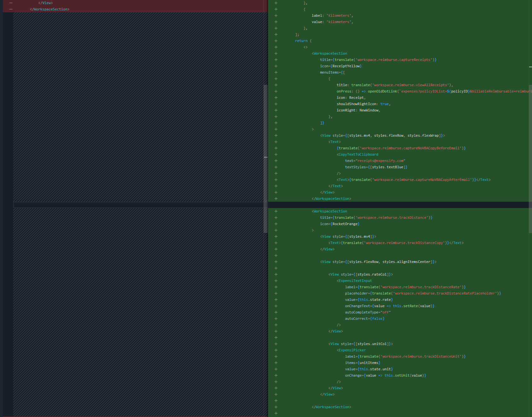Click the plus marker beside textStyles={[styles.textBlue]}
Screen dimensions: 532x417
(276, 167)
